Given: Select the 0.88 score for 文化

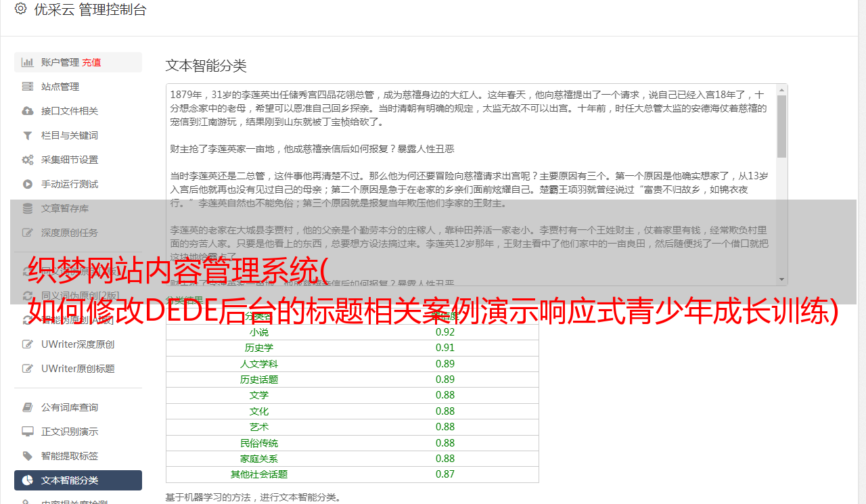Looking at the screenshot, I should pyautogui.click(x=445, y=411).
